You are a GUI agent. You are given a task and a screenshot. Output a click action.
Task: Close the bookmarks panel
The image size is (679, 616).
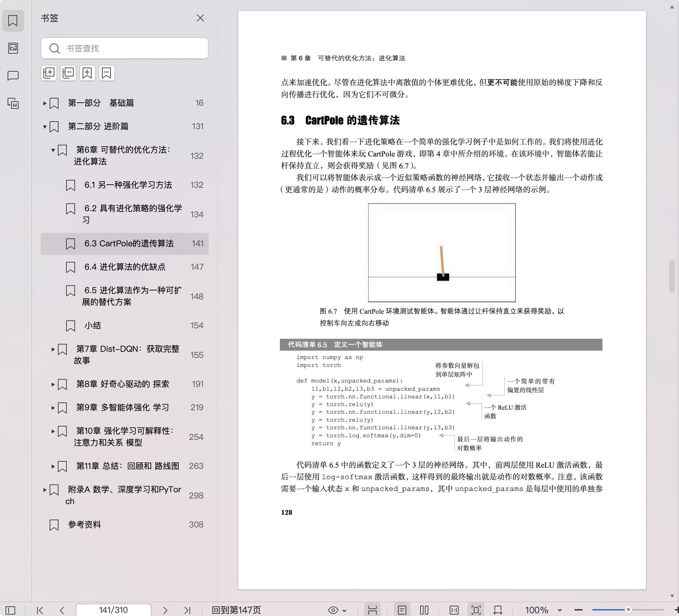(200, 18)
